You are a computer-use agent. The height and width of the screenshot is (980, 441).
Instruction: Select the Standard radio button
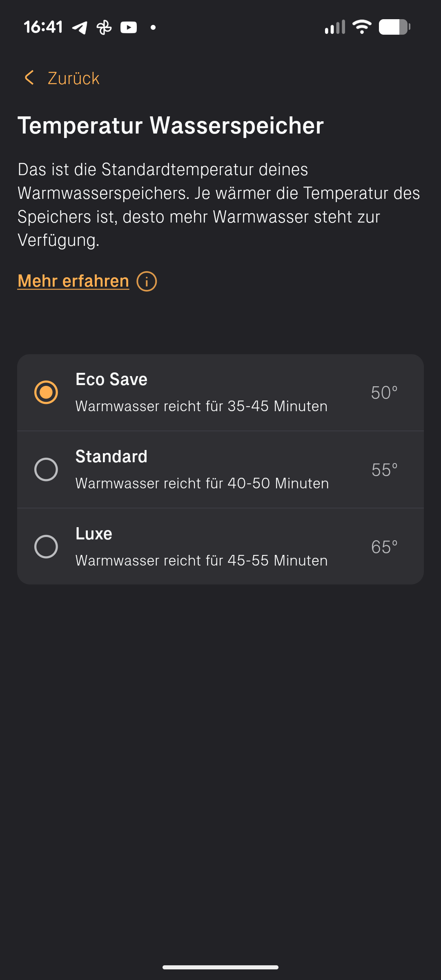pyautogui.click(x=46, y=469)
